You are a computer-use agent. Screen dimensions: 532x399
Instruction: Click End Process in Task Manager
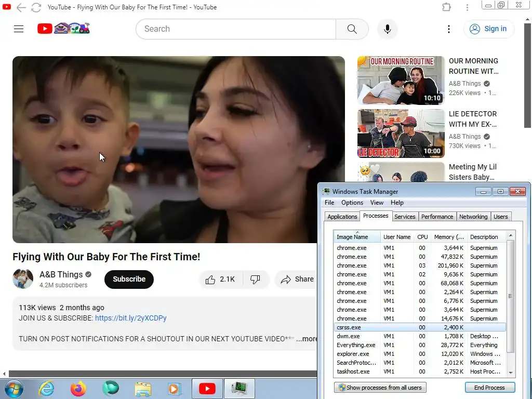[489, 388]
